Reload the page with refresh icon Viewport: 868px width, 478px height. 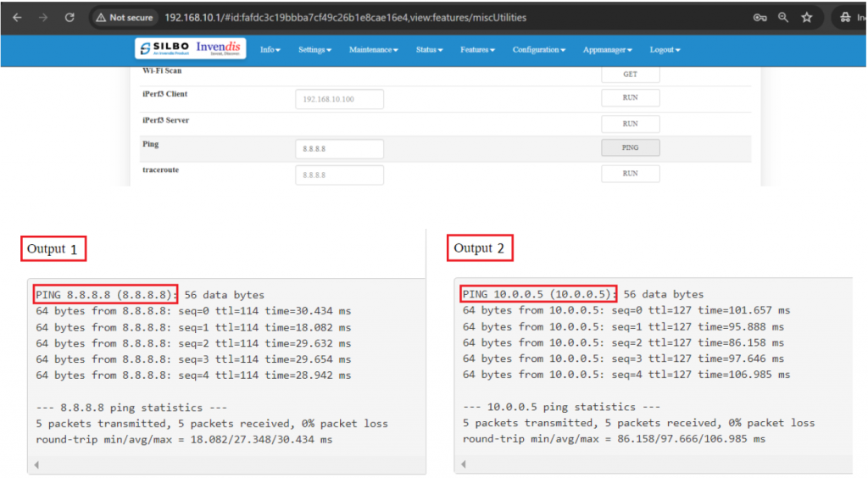tap(70, 17)
